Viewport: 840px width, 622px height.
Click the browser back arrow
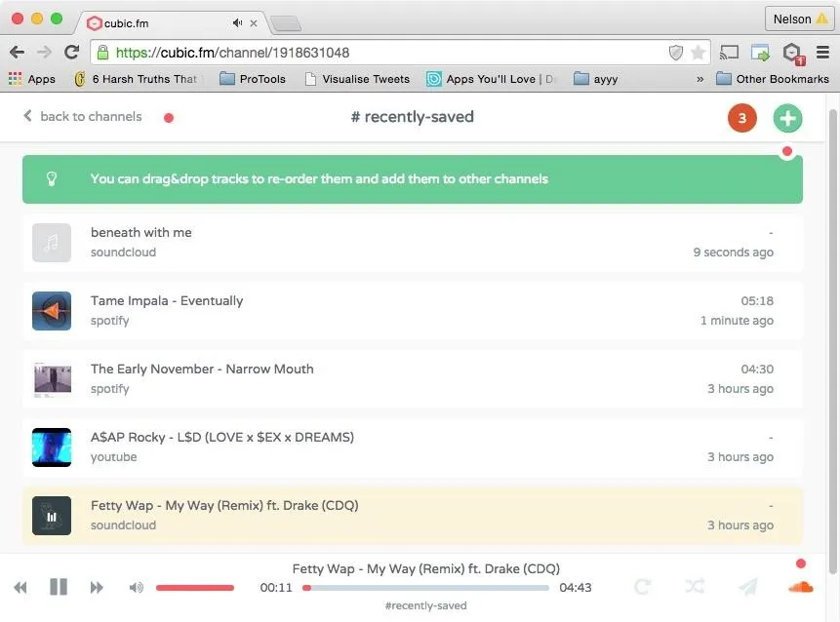[18, 53]
